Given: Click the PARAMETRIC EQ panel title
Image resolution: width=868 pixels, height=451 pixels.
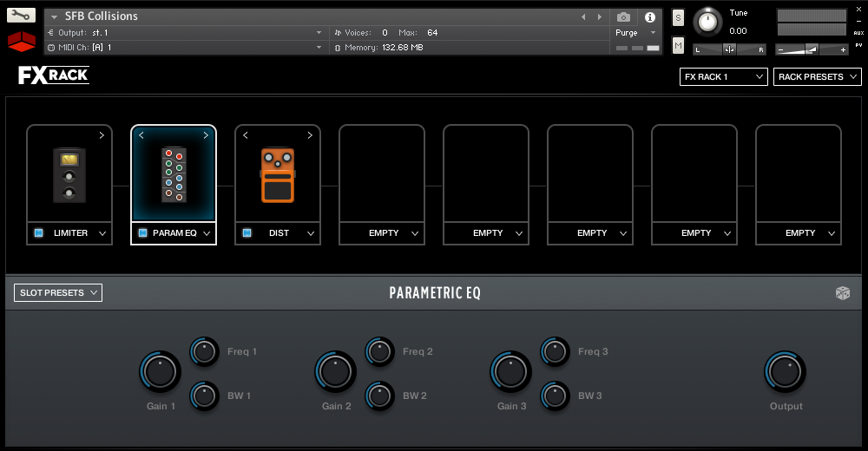Looking at the screenshot, I should [435, 293].
